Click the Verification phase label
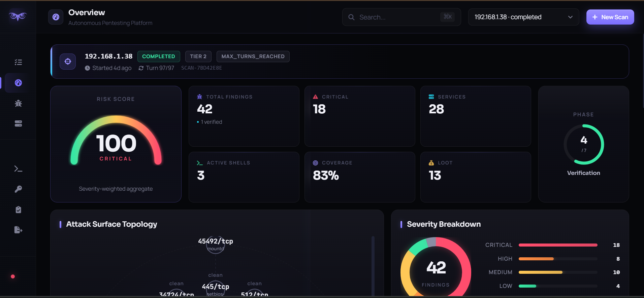The width and height of the screenshot is (644, 298). click(584, 173)
